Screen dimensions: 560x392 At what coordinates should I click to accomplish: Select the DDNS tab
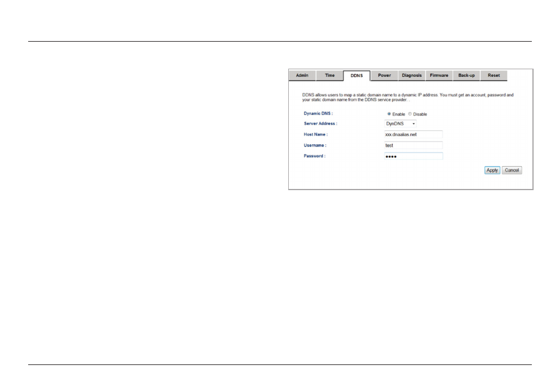[356, 76]
